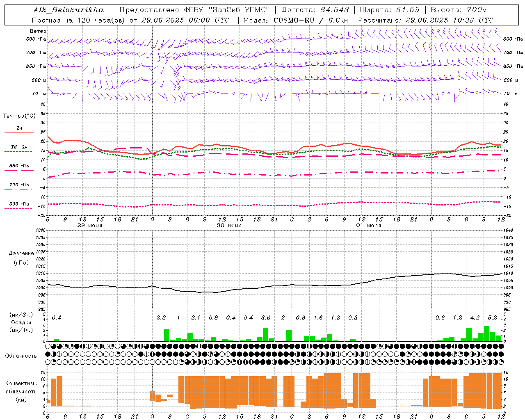This screenshot has width=525, height=420.
Task: Click the 1.3 precipitation amount
Action: 336,318
